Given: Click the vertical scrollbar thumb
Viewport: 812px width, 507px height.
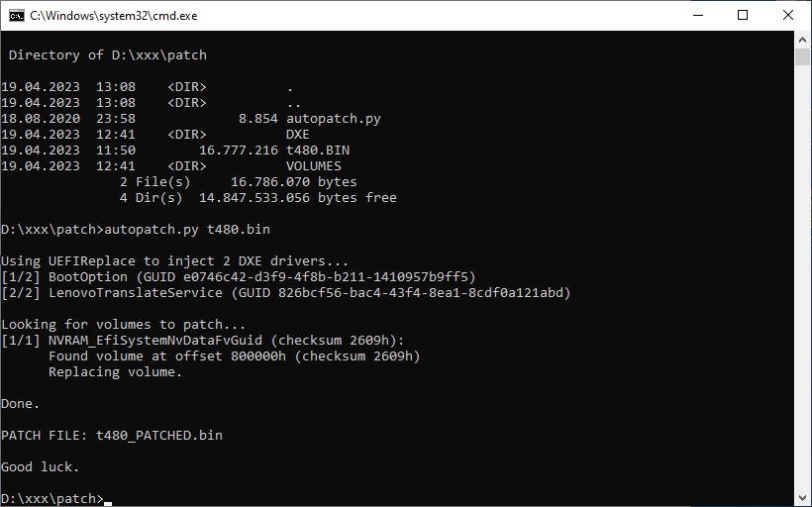Looking at the screenshot, I should [x=803, y=56].
